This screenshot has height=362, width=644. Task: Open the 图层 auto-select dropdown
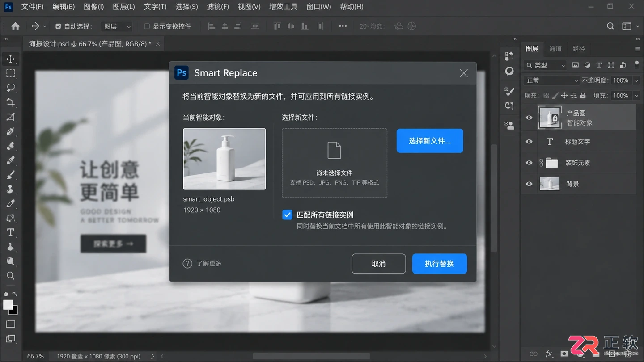(x=117, y=27)
